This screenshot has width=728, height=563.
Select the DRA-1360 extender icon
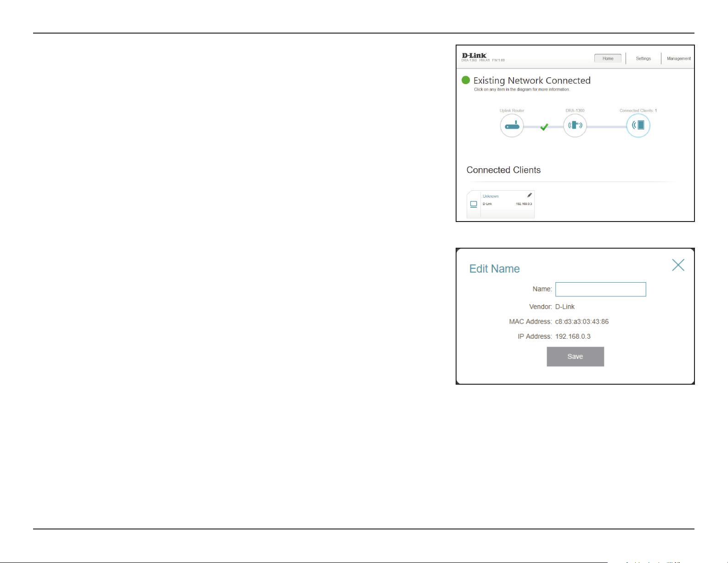tap(575, 125)
